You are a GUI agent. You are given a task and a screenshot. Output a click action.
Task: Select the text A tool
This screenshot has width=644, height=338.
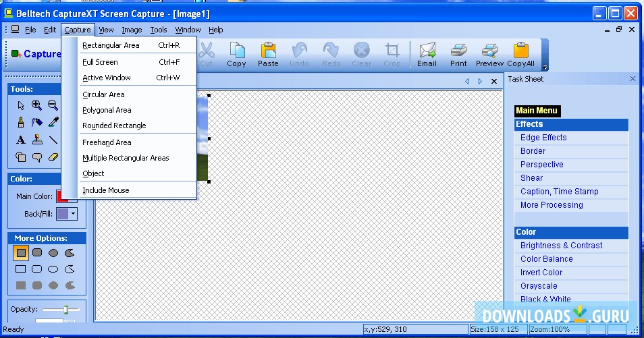20,140
